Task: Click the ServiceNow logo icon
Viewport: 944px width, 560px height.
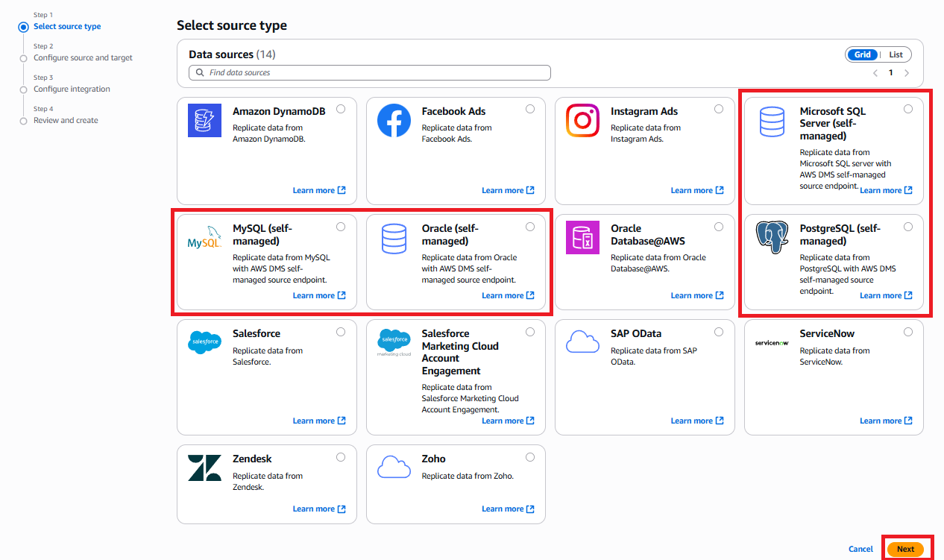Action: click(x=772, y=343)
